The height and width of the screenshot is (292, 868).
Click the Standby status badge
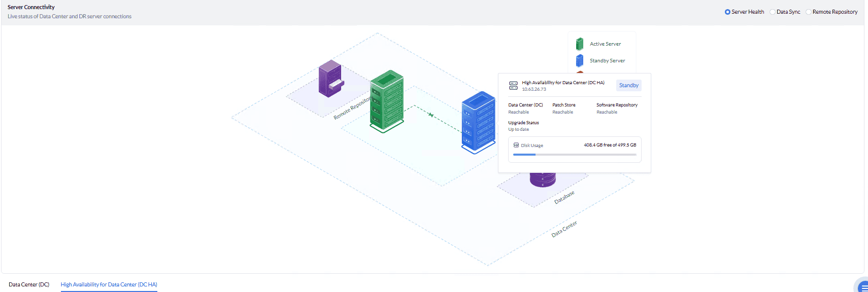pos(629,85)
